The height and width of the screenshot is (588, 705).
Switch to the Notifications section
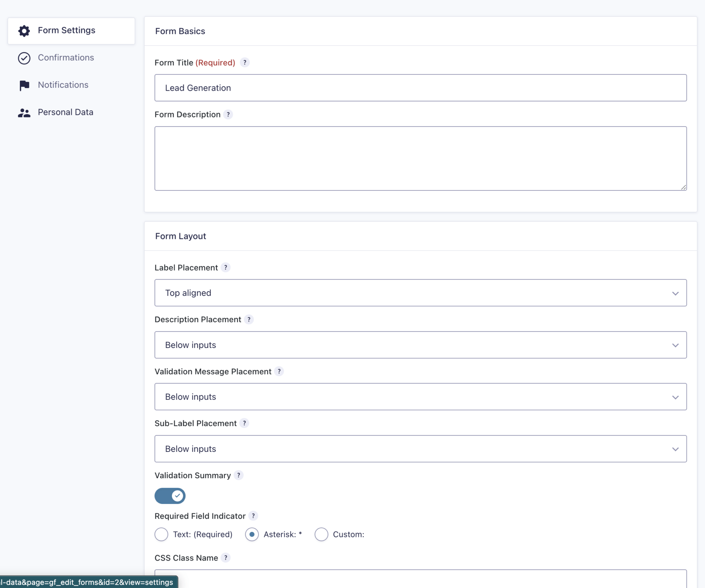point(63,85)
